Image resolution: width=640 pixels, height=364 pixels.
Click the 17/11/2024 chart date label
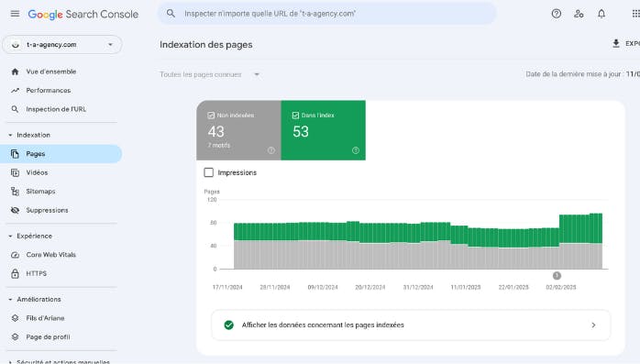pyautogui.click(x=227, y=287)
